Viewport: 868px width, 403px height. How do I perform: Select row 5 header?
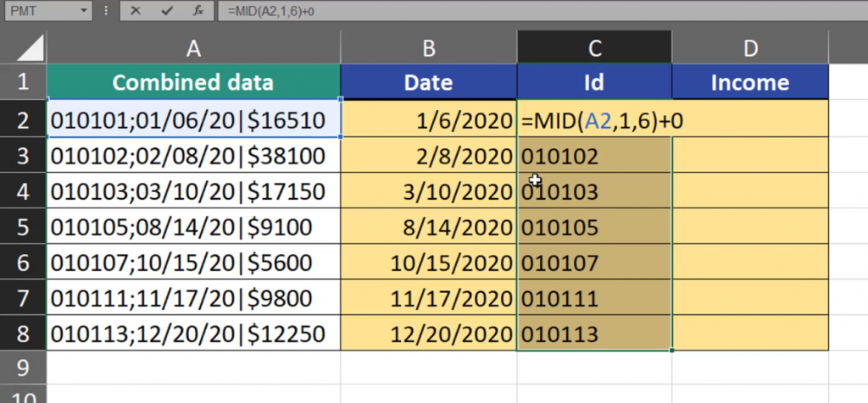tap(23, 228)
